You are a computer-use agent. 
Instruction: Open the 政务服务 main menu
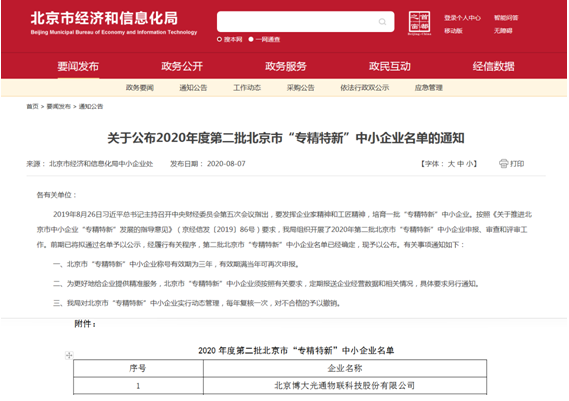click(286, 66)
